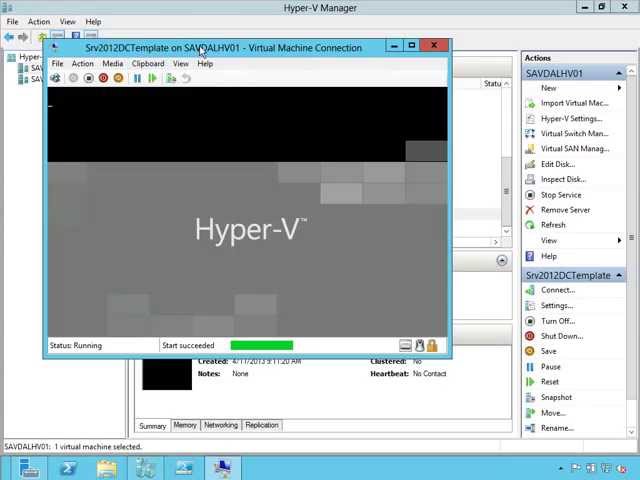The width and height of the screenshot is (640, 480).
Task: Open View menu in Hyper-V Manager
Action: point(67,22)
